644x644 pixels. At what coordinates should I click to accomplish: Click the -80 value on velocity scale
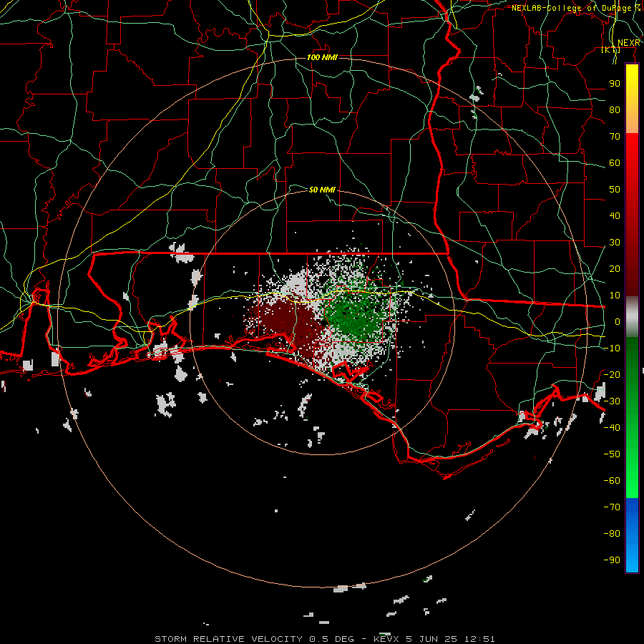(x=612, y=534)
